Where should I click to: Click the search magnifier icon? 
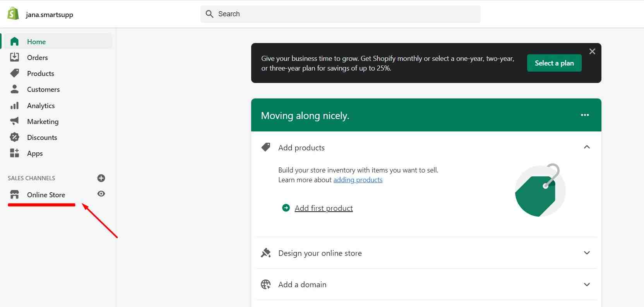click(209, 14)
